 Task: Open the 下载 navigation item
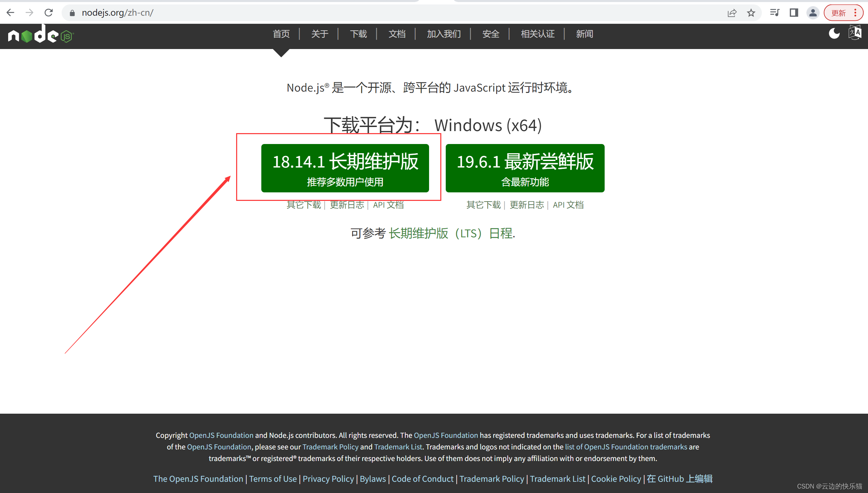[x=359, y=34]
